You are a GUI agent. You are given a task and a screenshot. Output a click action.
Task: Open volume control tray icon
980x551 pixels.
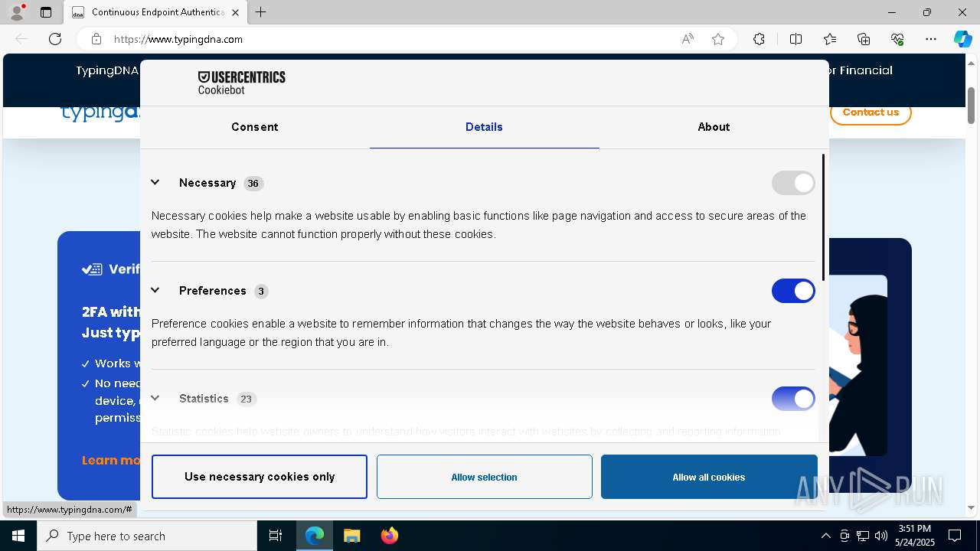click(881, 536)
